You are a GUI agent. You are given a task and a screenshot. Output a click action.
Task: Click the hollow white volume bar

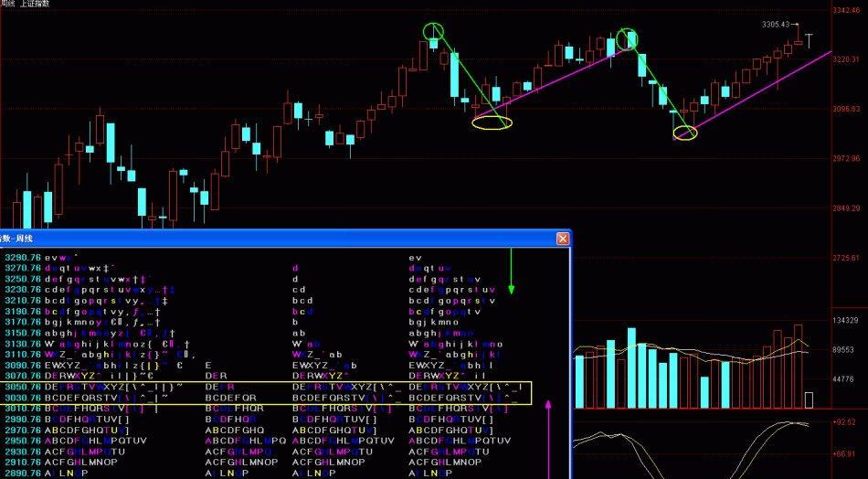pyautogui.click(x=809, y=399)
